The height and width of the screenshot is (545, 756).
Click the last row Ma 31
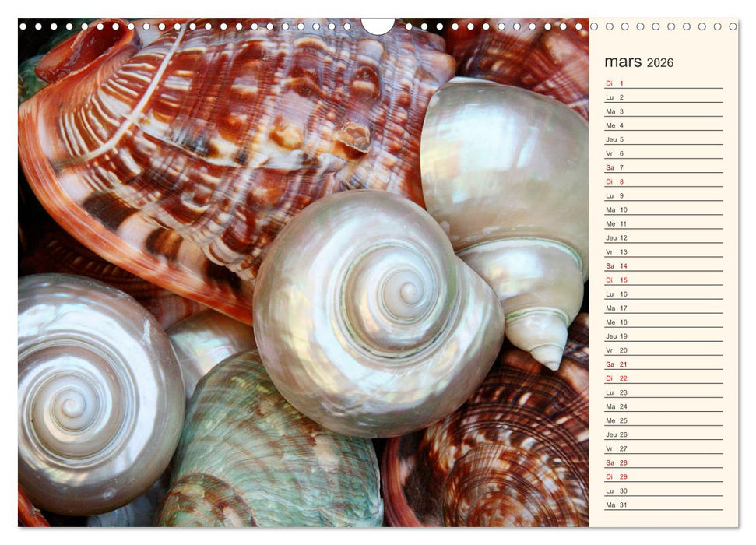pos(663,505)
